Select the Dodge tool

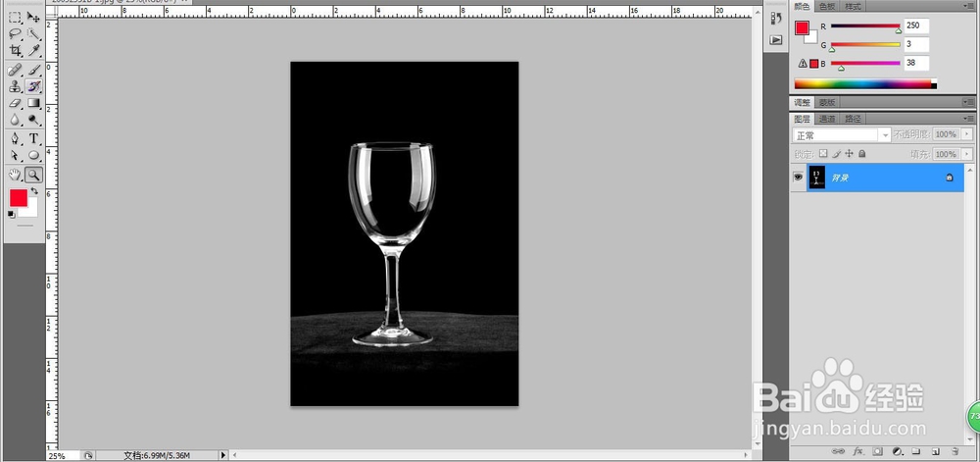(x=33, y=119)
